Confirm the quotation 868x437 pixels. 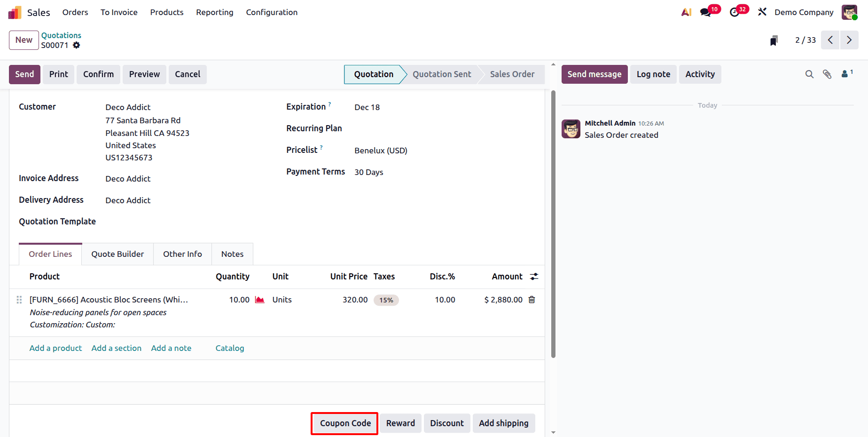[98, 74]
